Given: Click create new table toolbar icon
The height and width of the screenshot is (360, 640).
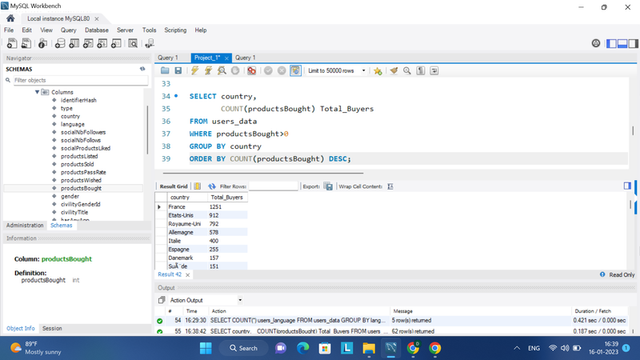Looking at the screenshot, I should [x=74, y=43].
